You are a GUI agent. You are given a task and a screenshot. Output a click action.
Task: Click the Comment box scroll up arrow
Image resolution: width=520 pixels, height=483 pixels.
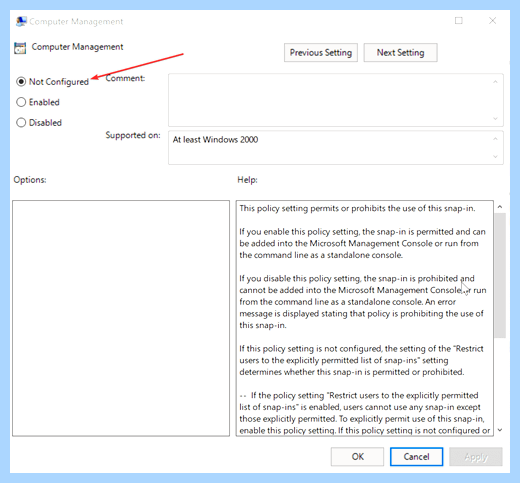tap(495, 82)
